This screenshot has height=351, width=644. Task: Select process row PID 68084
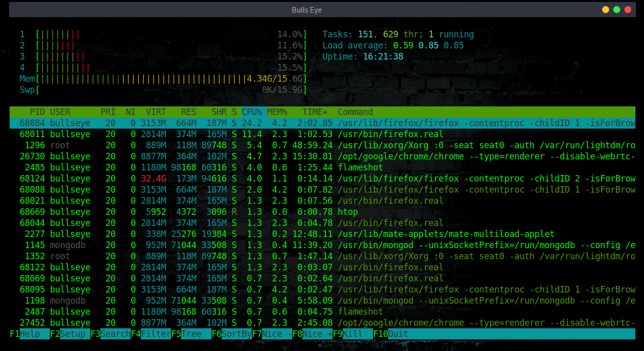point(323,123)
